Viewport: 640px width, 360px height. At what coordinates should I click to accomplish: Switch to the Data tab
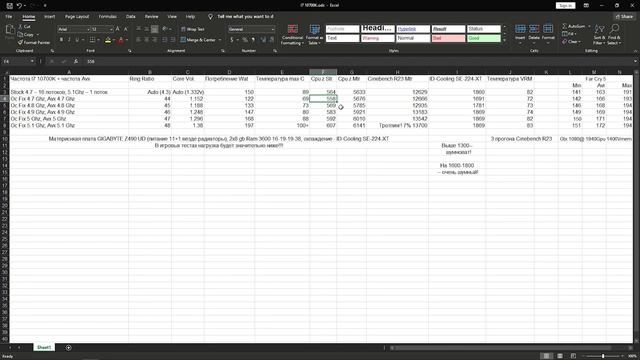click(131, 17)
